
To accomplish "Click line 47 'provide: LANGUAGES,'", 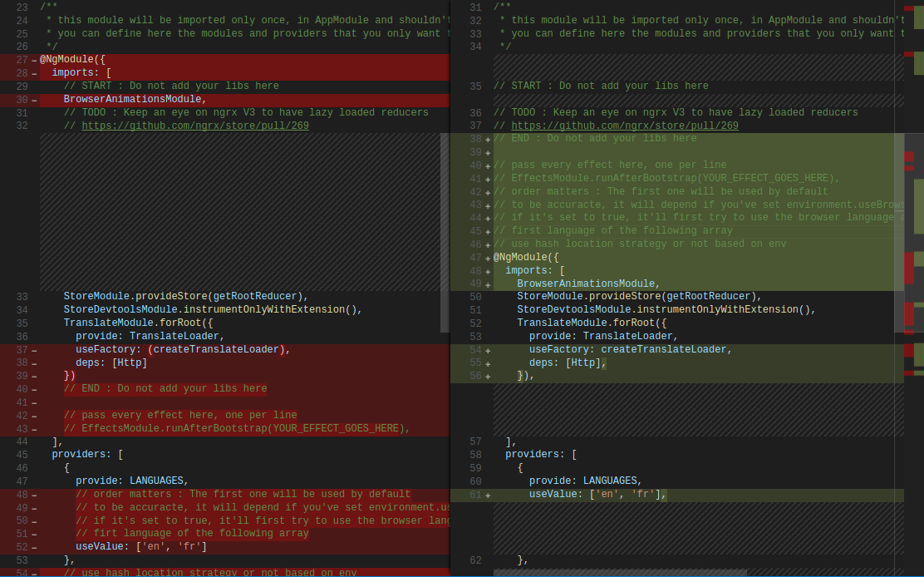I will coord(132,481).
